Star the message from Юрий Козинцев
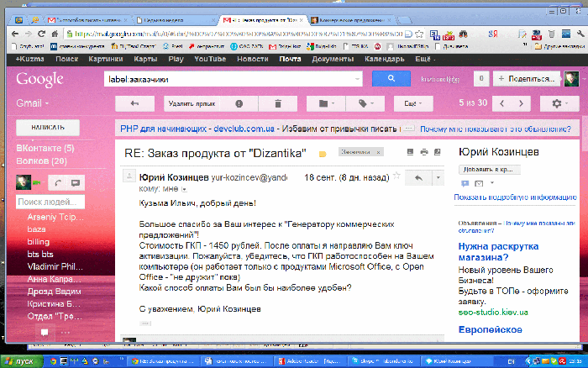588x368 pixels. coord(396,176)
